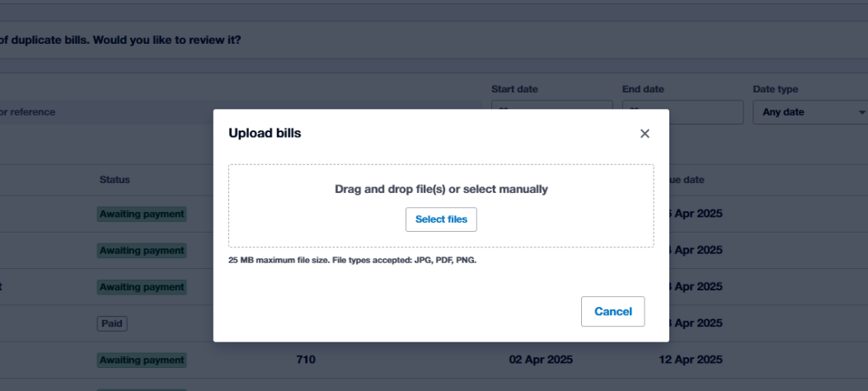The height and width of the screenshot is (391, 868).
Task: Click the second Awaiting payment badge from top
Action: pyautogui.click(x=142, y=251)
